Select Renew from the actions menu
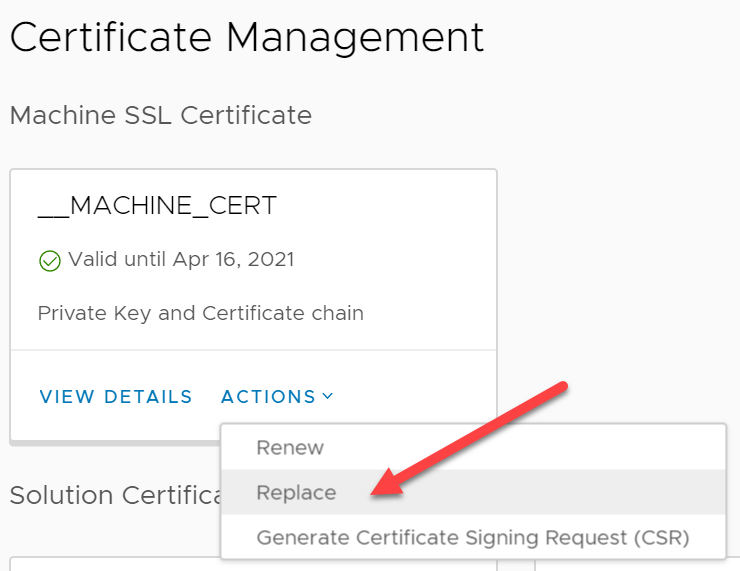Screen dimensions: 740x571 (x=290, y=448)
